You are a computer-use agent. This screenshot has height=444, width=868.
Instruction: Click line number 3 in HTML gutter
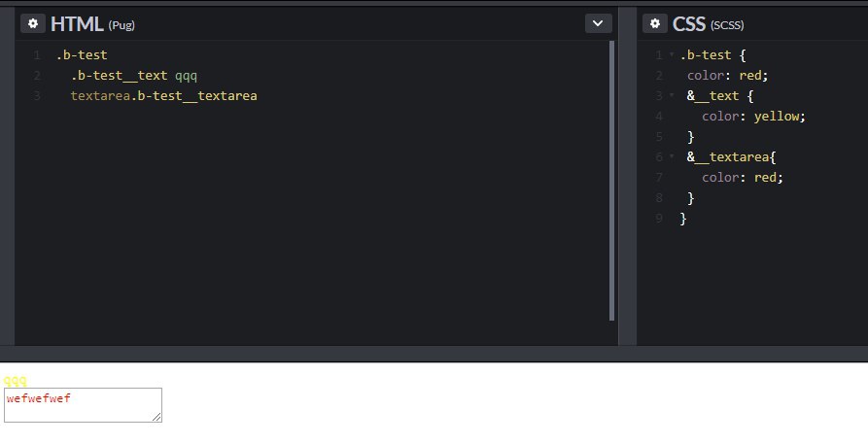[37, 96]
